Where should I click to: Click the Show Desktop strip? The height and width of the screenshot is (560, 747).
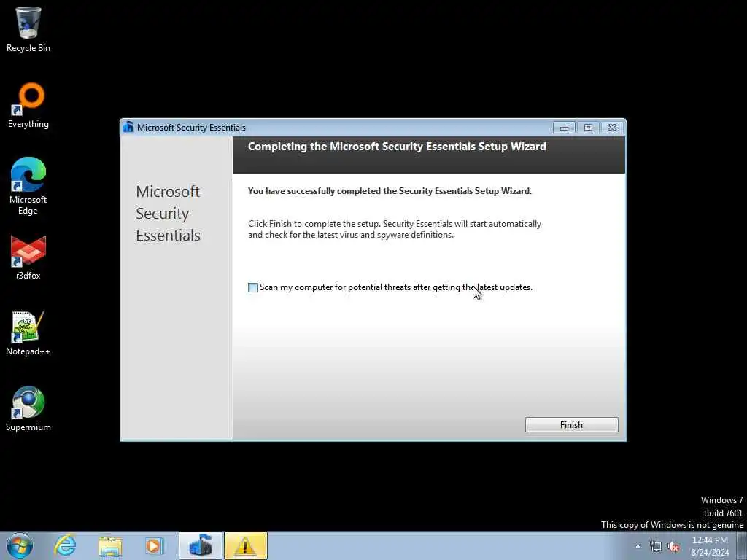(742, 545)
